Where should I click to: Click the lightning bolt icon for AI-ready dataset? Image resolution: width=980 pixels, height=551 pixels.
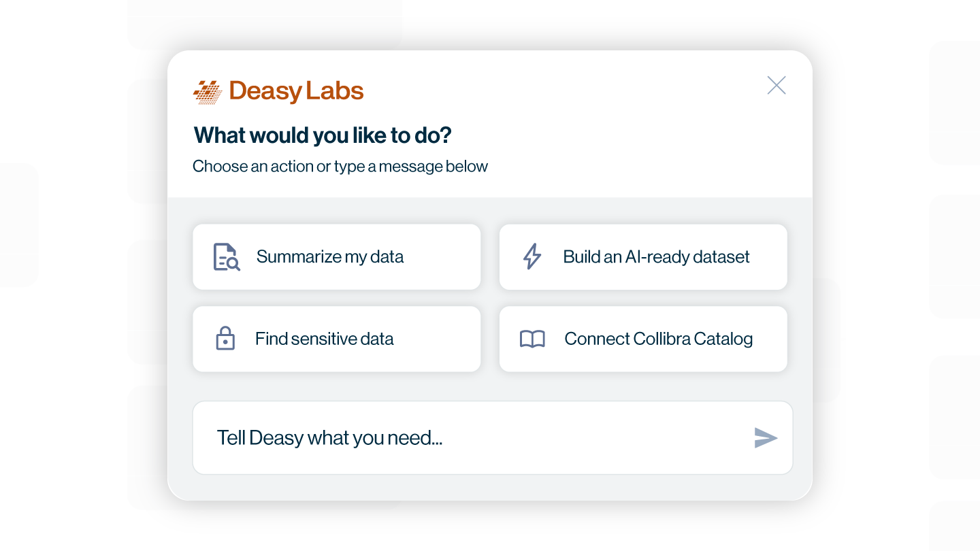pyautogui.click(x=532, y=256)
